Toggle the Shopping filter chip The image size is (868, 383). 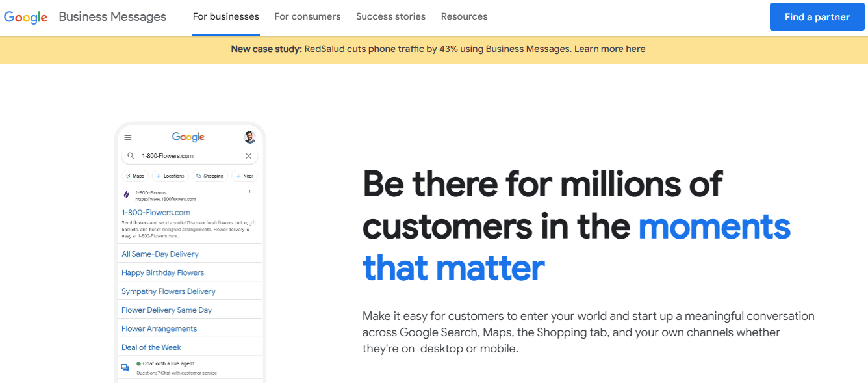(210, 176)
